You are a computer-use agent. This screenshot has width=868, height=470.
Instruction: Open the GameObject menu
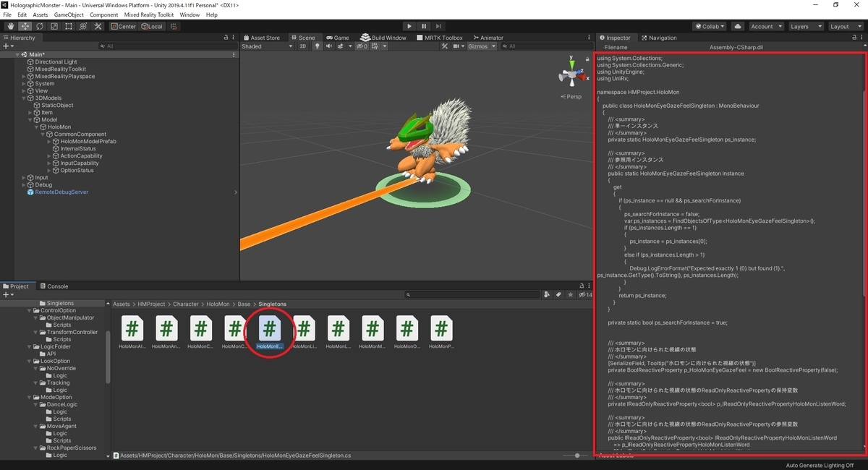tap(69, 14)
